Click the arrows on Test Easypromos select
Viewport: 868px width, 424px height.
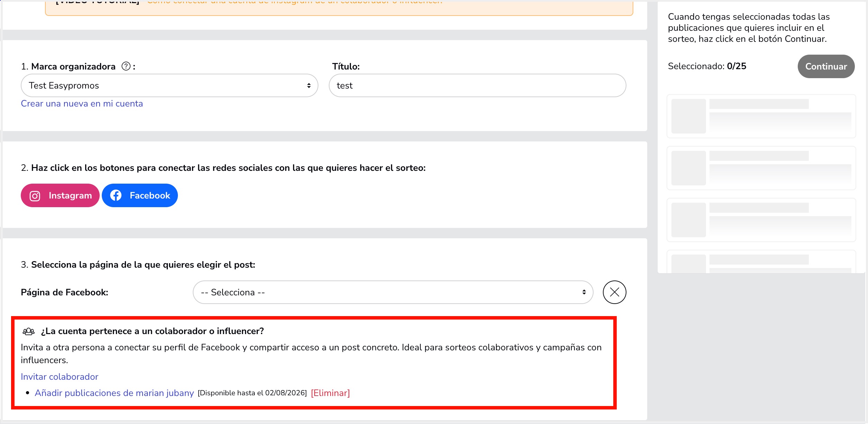(309, 85)
